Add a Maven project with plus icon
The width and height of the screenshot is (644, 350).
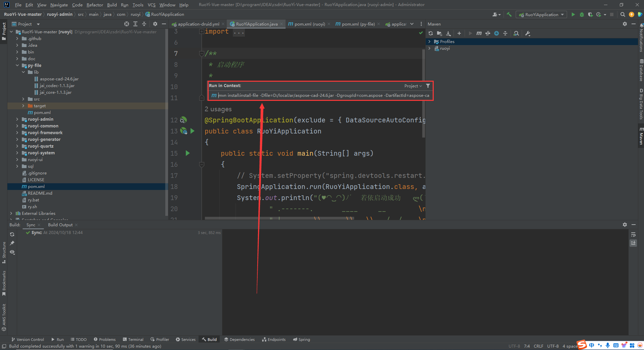click(x=459, y=33)
